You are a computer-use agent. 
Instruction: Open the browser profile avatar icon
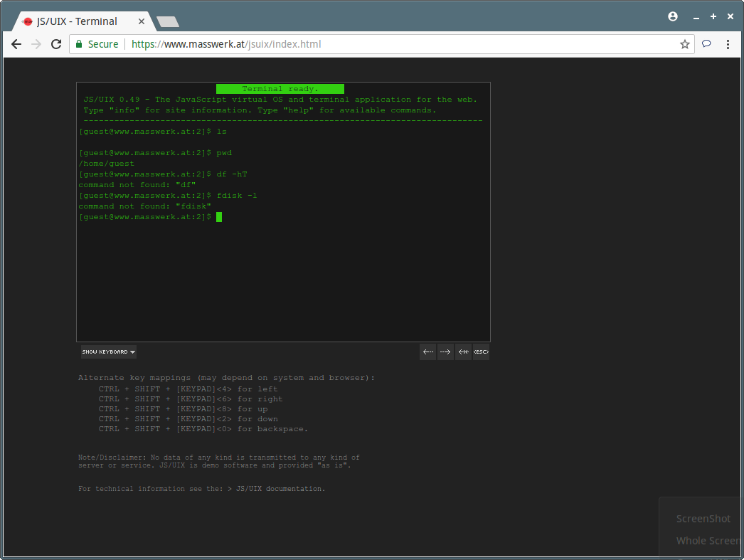(672, 16)
